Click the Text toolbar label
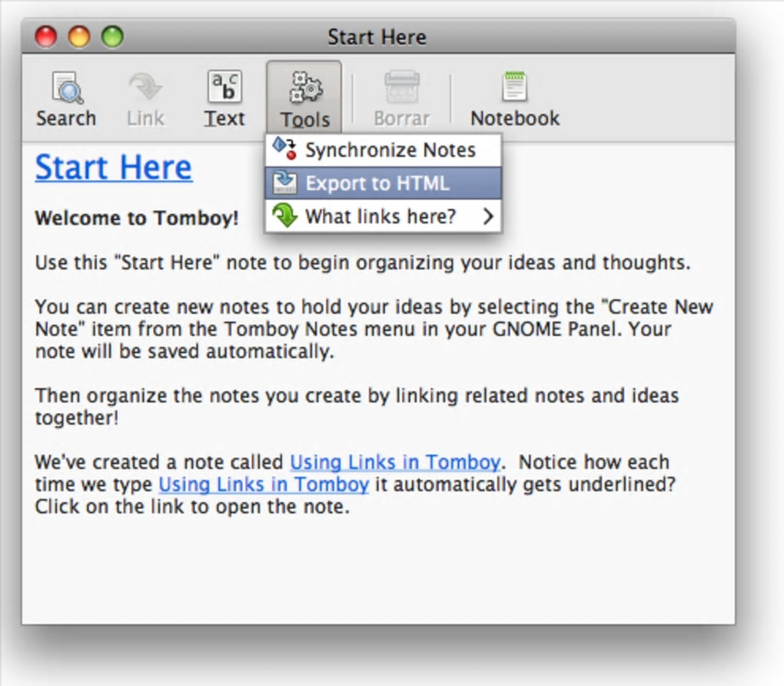 point(224,118)
